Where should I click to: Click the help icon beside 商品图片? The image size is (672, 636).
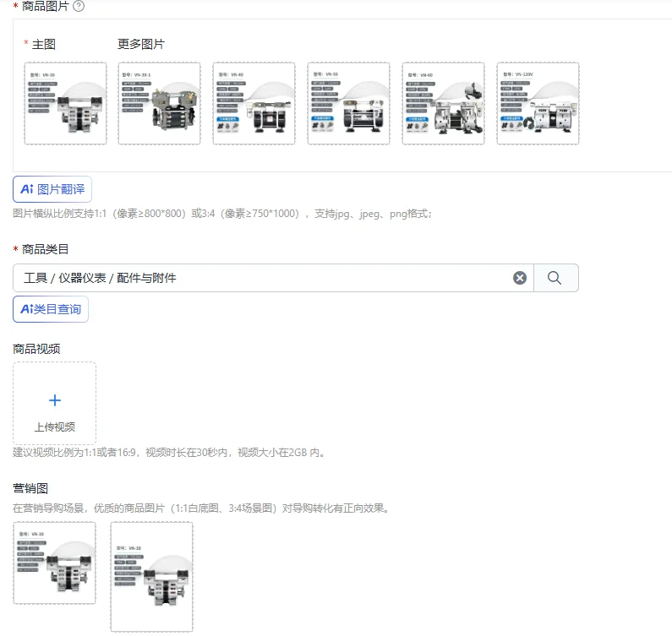(79, 6)
